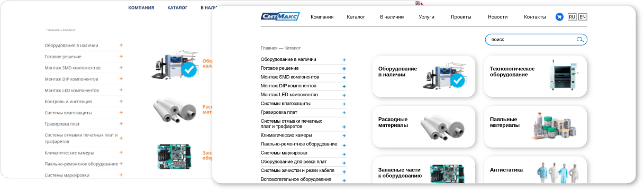Click the СМТ Макс logo in front window

click(x=280, y=16)
